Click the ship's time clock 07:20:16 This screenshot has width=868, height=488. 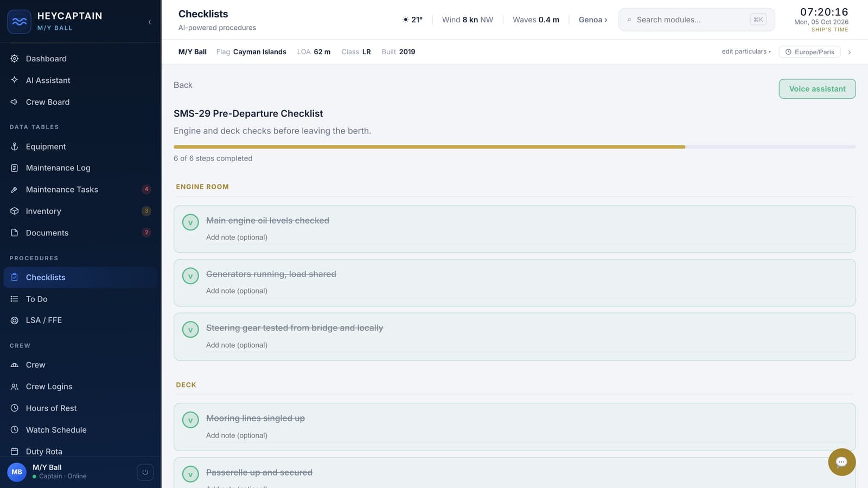[x=824, y=12]
